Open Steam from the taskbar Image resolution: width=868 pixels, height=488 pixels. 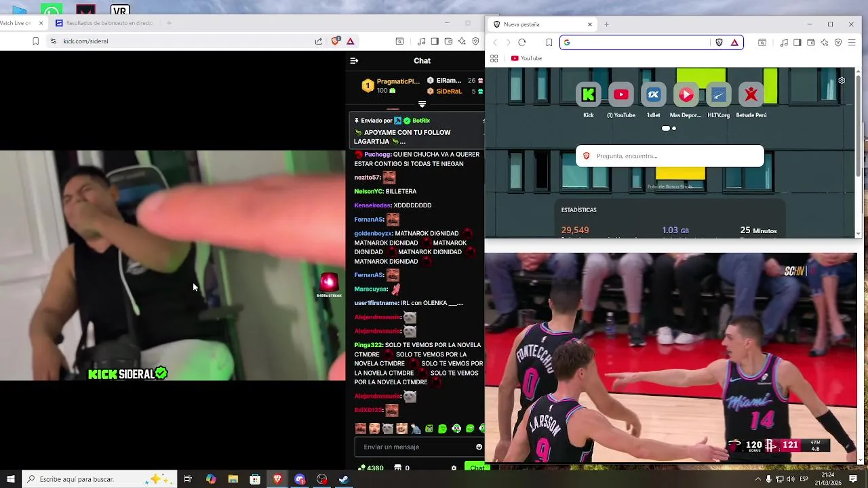pos(344,479)
